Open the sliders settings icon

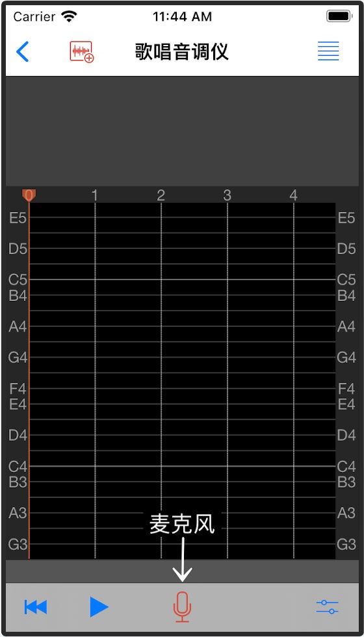tap(328, 607)
